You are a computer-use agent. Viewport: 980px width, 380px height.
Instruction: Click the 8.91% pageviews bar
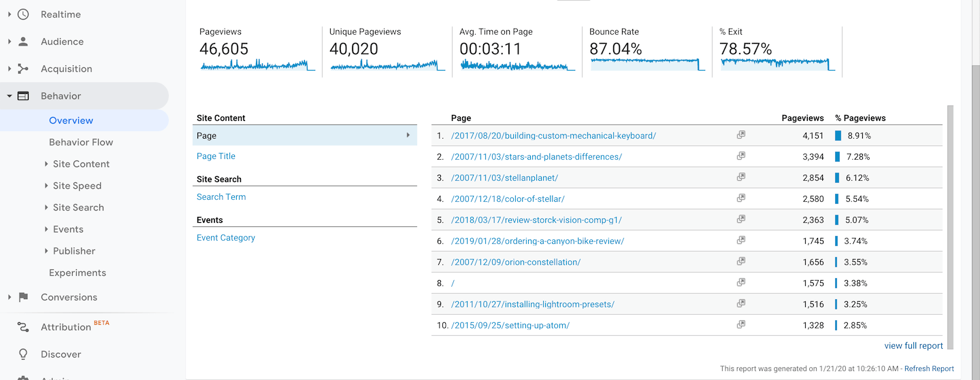coord(838,135)
